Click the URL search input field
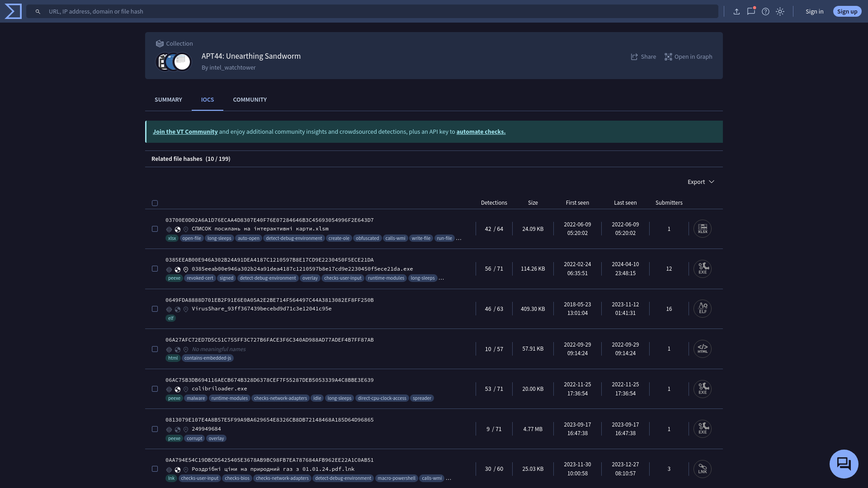 382,11
